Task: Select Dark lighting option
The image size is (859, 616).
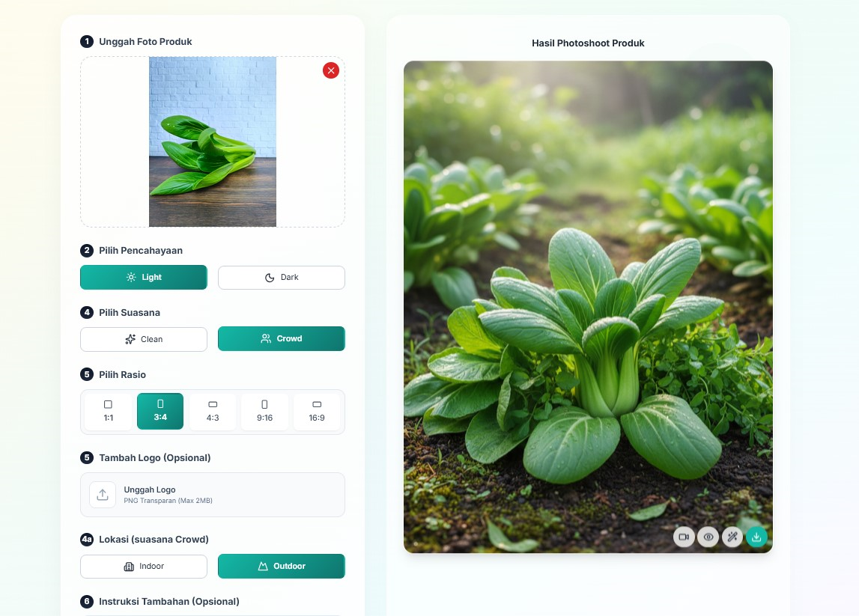Action: (x=282, y=277)
